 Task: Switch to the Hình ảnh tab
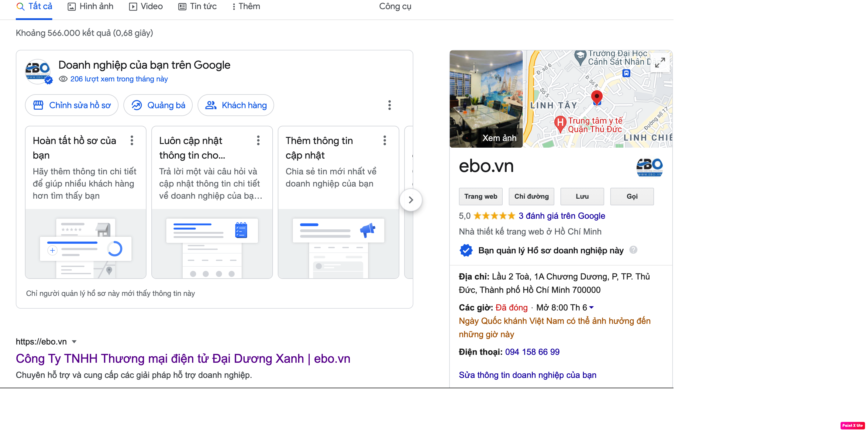coord(90,7)
